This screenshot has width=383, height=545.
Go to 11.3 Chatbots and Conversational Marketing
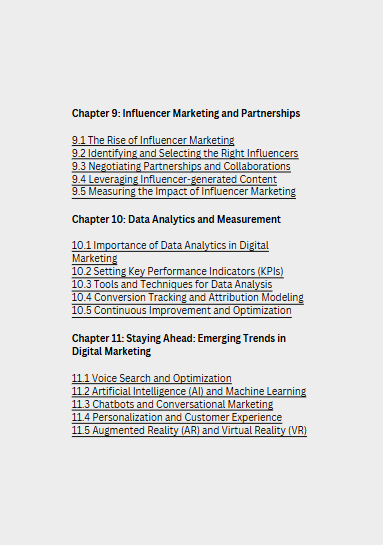point(172,404)
